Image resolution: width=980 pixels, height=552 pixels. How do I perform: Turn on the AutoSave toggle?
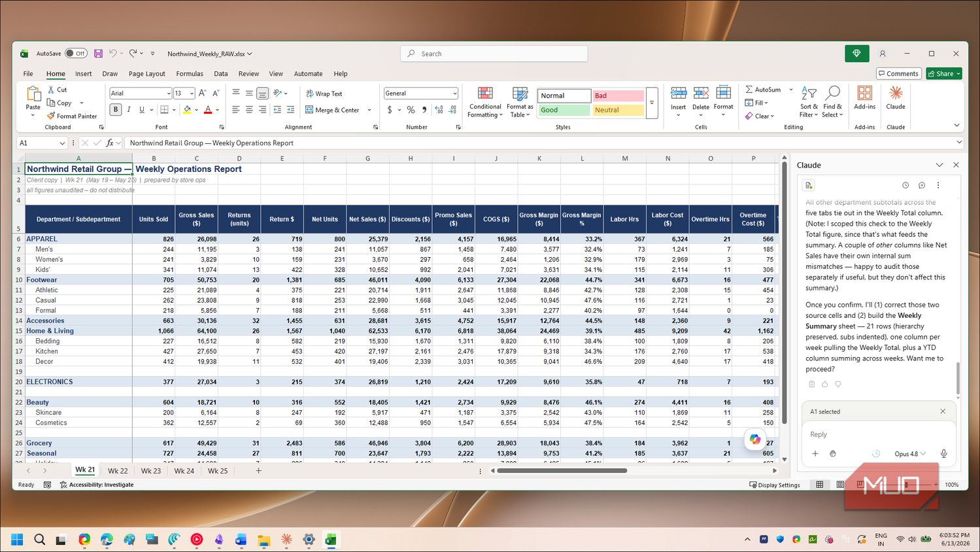point(76,54)
